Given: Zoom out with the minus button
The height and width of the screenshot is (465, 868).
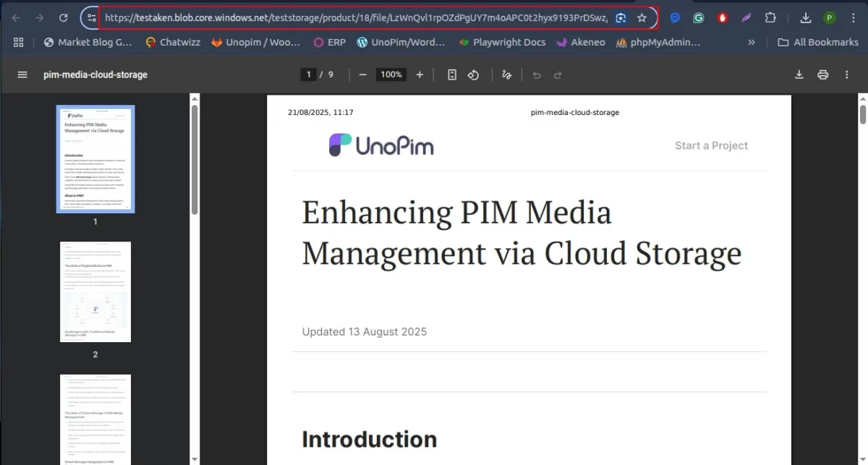Looking at the screenshot, I should 363,74.
